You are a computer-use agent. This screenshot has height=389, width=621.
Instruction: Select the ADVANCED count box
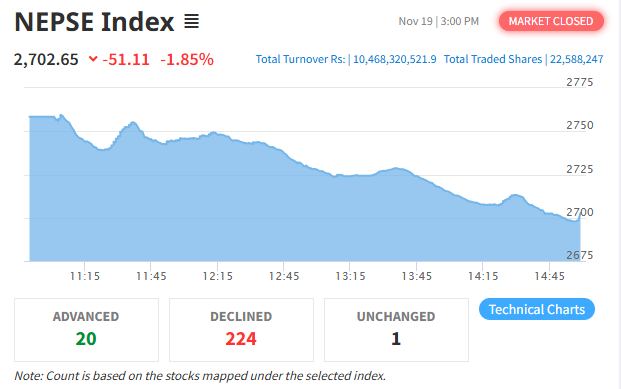click(86, 330)
